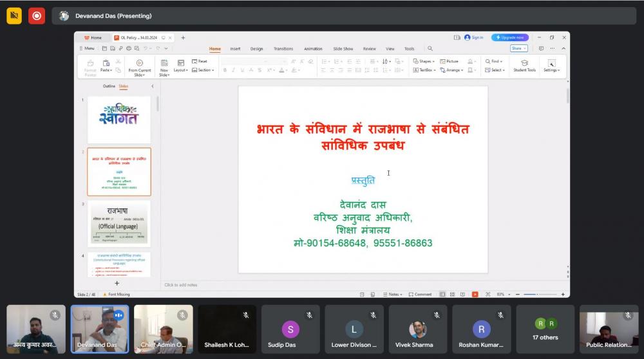Open the Transitions ribbon tab
Image resolution: width=644 pixels, height=359 pixels.
coord(283,49)
